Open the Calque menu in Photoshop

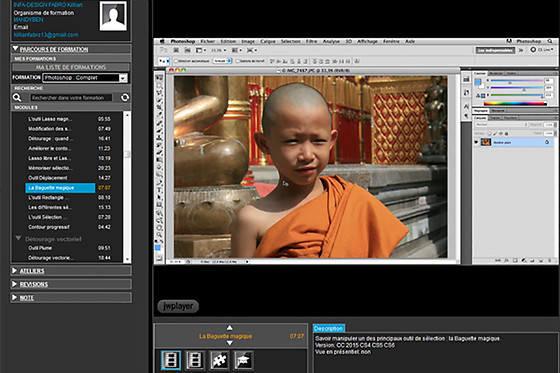268,41
